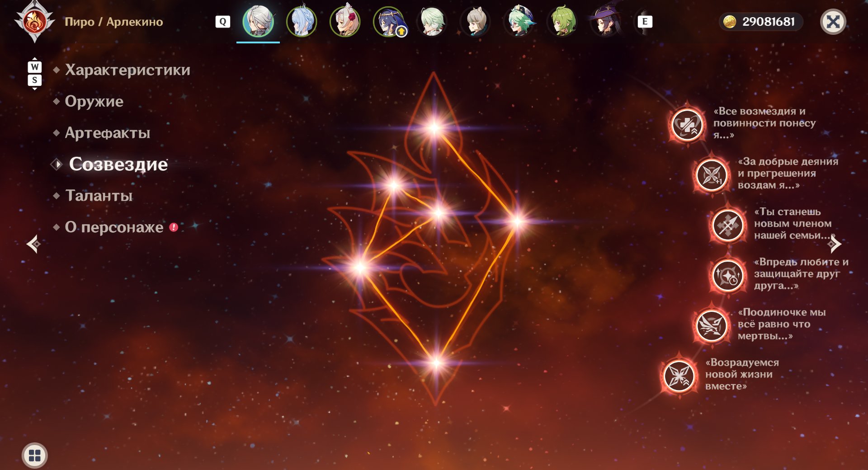Click the text «Поодиночке мы всё равно что мертвы…»
The width and height of the screenshot is (868, 470).
click(x=782, y=324)
